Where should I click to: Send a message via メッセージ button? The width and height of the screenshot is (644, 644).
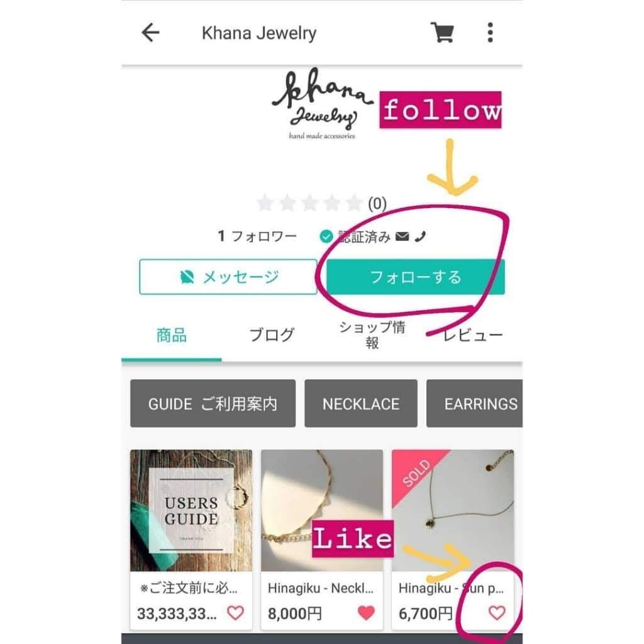(x=228, y=277)
